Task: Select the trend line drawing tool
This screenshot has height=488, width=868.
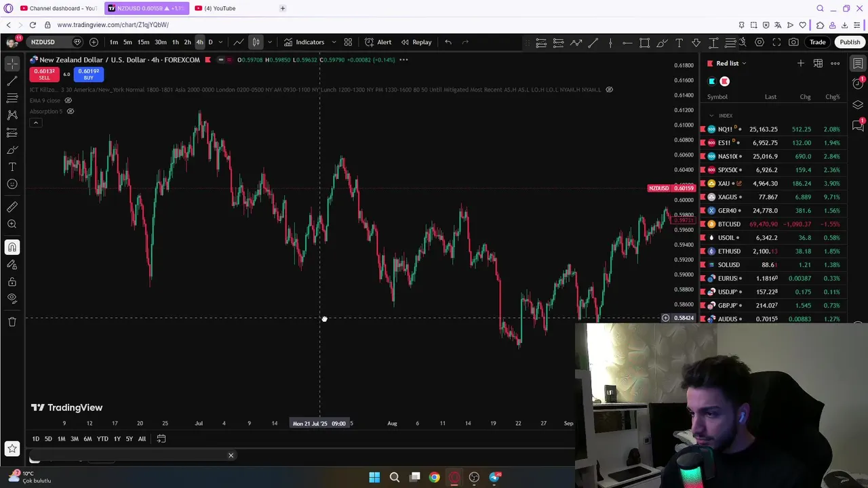Action: (12, 81)
